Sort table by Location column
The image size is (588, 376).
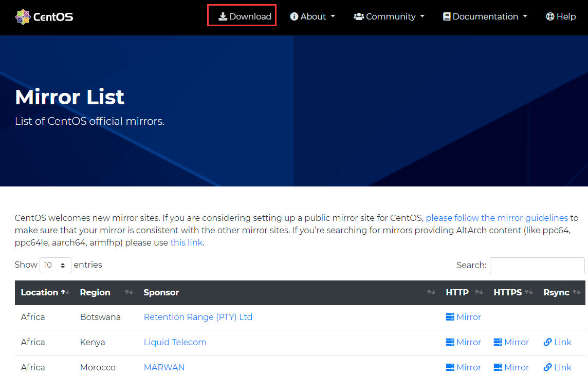[x=45, y=292]
